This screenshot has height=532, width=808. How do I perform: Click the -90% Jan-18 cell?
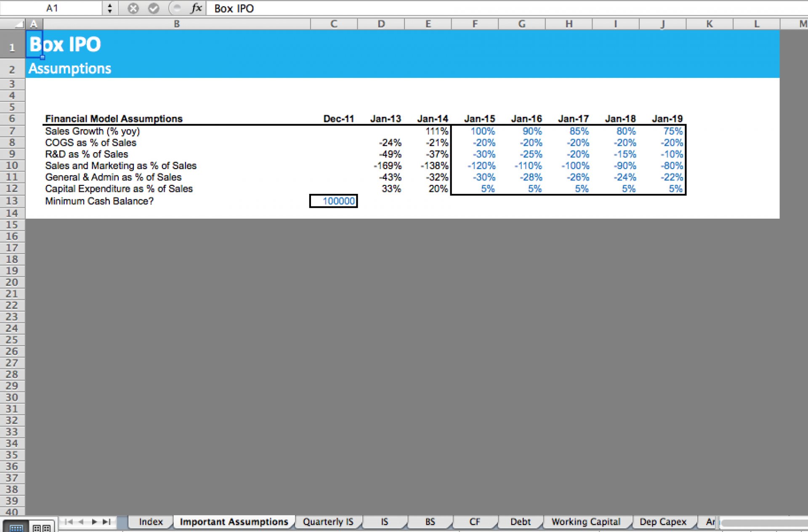tap(625, 166)
